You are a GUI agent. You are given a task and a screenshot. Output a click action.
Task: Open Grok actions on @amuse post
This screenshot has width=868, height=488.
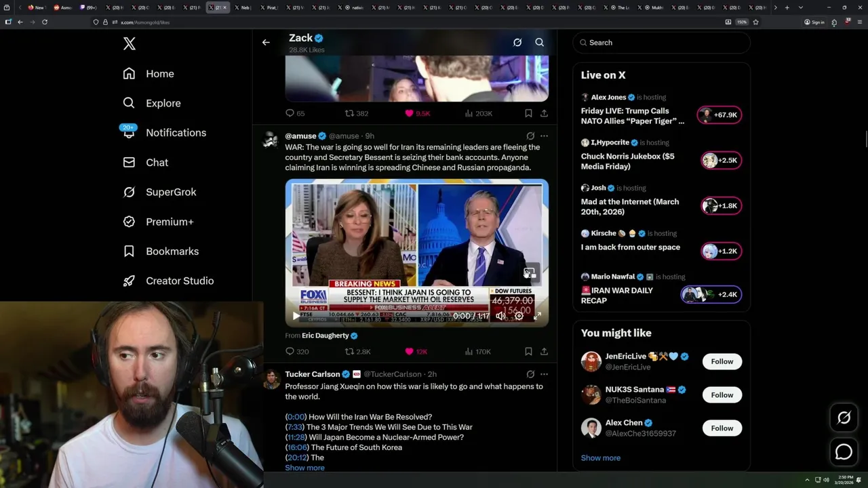click(530, 136)
